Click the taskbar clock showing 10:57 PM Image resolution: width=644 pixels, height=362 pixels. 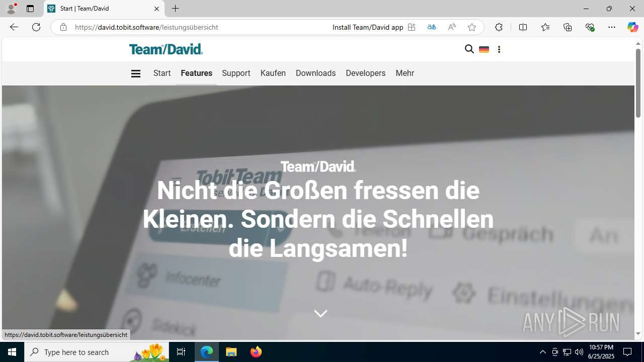click(601, 352)
